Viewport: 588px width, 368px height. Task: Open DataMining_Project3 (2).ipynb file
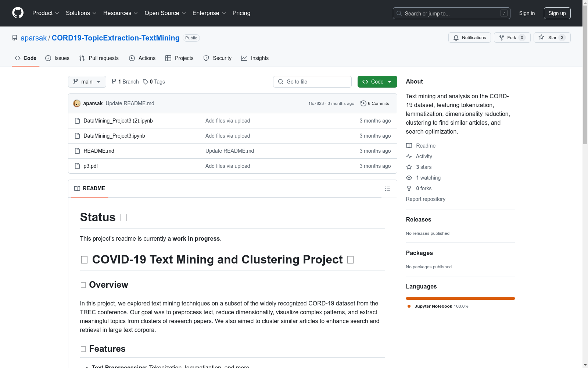pyautogui.click(x=118, y=121)
